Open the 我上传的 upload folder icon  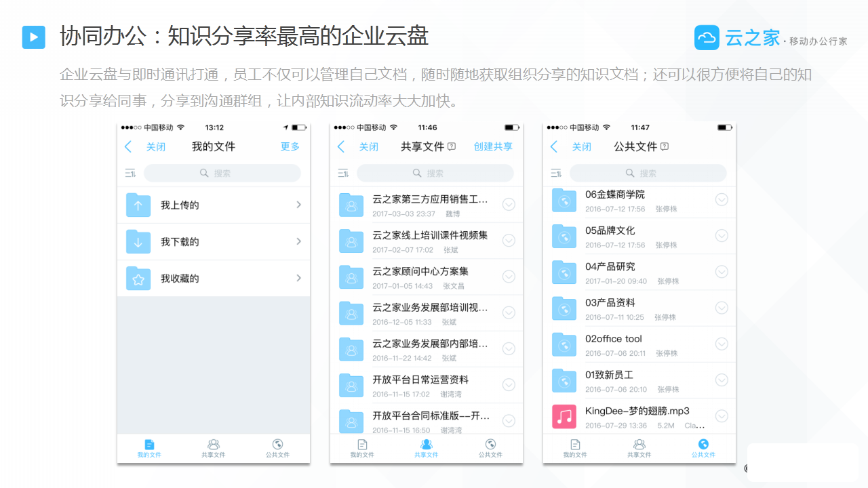coord(138,205)
